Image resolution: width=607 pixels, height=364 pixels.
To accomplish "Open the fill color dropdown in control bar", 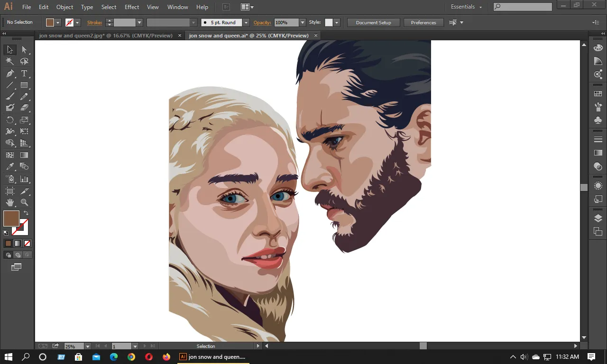I will tap(58, 23).
